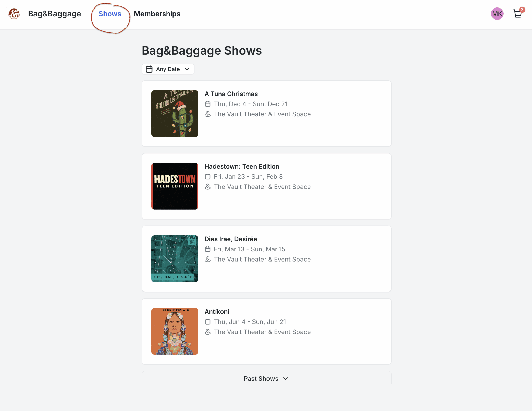Click the Bag&Baggage site name text

[55, 14]
